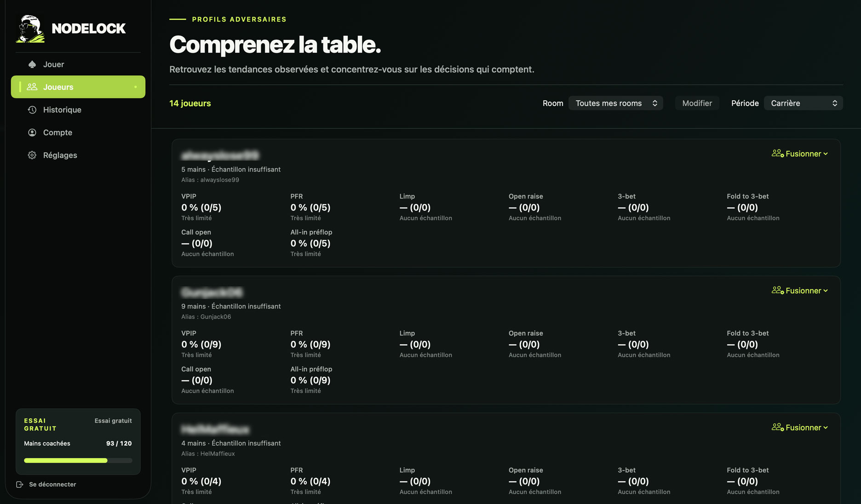Click the '93 / 120' hands counter
This screenshot has height=504, width=861.
click(119, 444)
